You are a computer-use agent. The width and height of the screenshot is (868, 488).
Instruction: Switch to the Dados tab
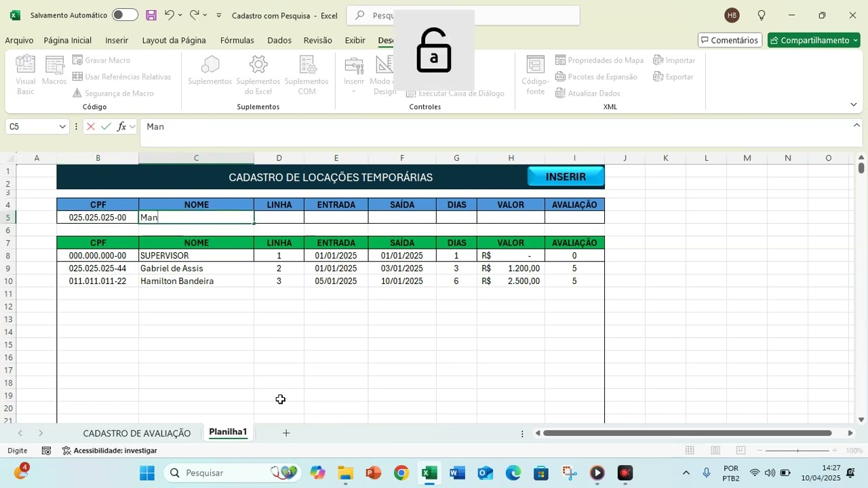coord(279,41)
